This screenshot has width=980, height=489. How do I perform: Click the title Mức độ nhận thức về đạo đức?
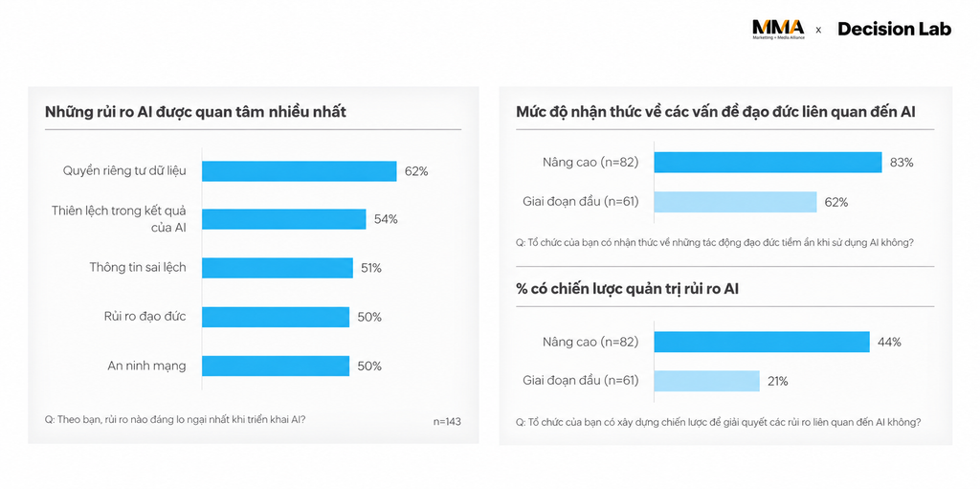pos(716,113)
